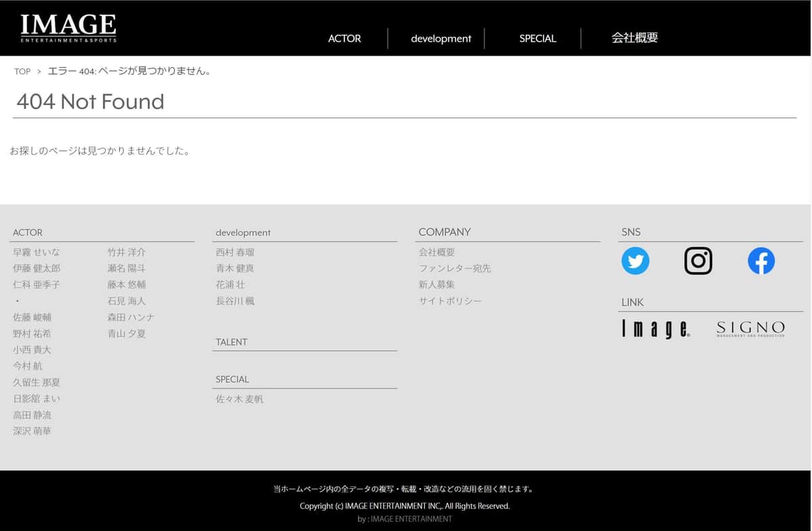Open the ACTOR menu in the navigation bar
The height and width of the screenshot is (531, 812).
click(344, 39)
